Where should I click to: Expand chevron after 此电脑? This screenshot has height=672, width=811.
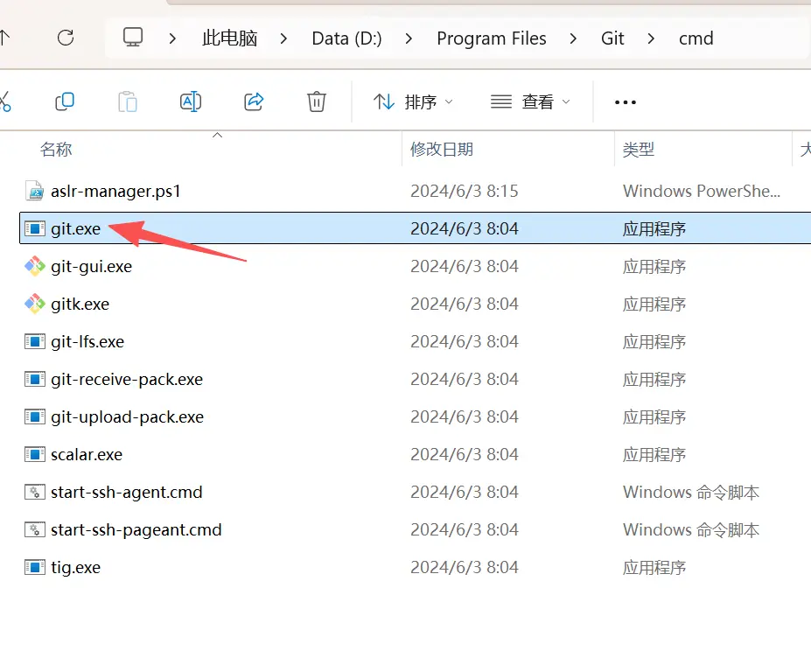coord(283,38)
